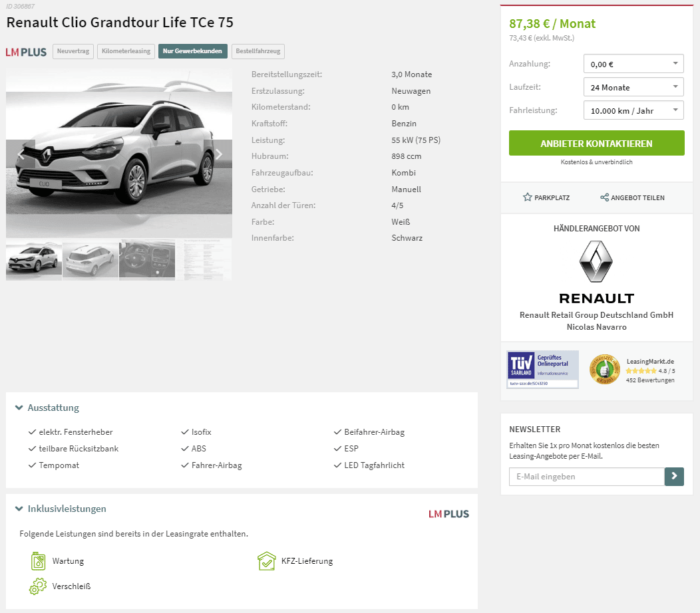The width and height of the screenshot is (700, 613).
Task: Click the KFZ-Lieferung house icon
Action: click(x=267, y=560)
